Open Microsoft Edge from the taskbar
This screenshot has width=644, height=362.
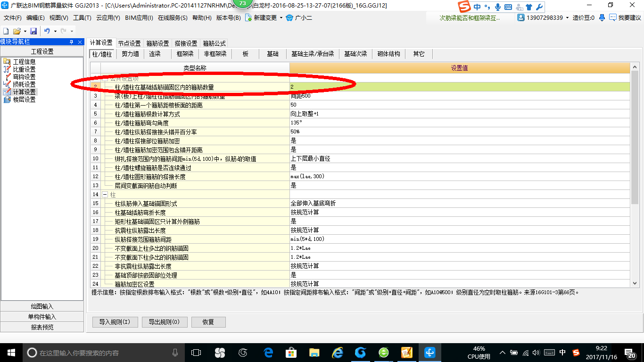click(269, 353)
